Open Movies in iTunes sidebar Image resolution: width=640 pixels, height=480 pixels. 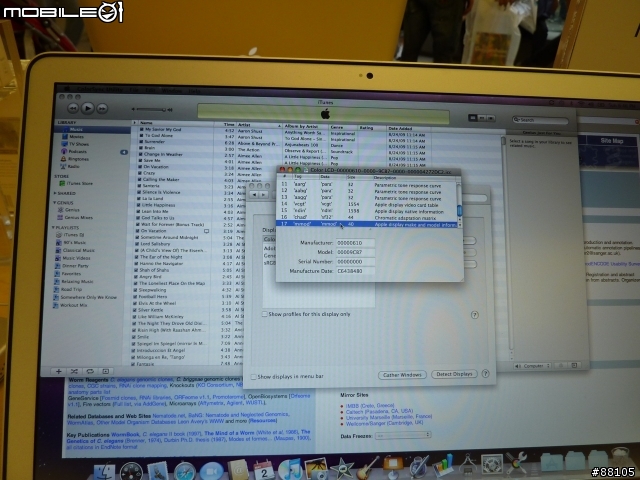[x=76, y=137]
